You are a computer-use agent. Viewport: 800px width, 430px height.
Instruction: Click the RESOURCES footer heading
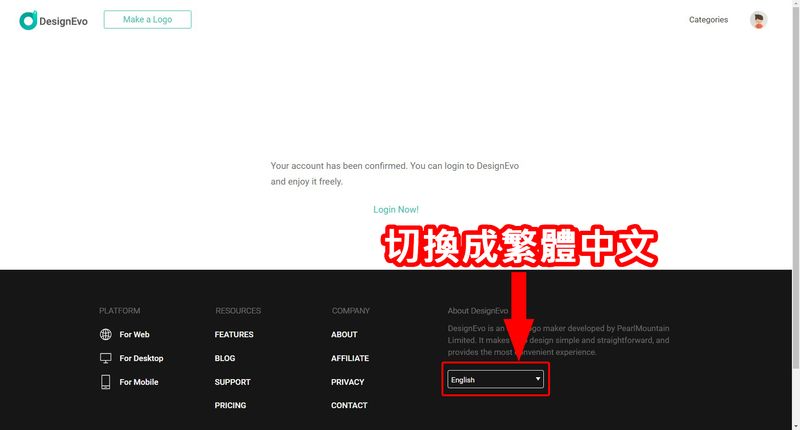(x=238, y=311)
